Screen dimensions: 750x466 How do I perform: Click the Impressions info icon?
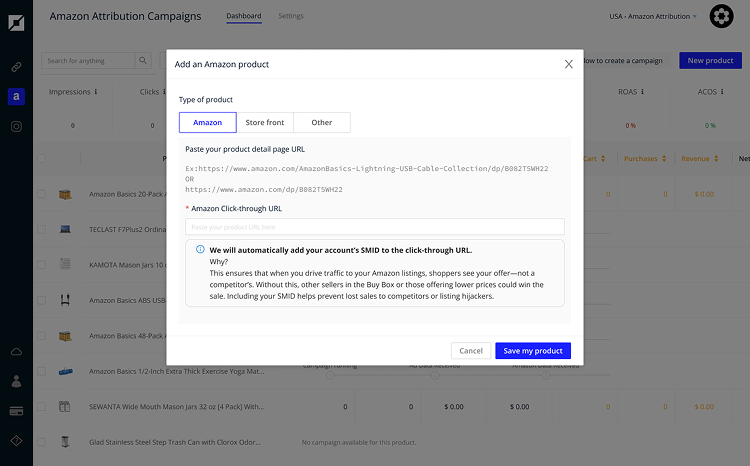(x=96, y=91)
